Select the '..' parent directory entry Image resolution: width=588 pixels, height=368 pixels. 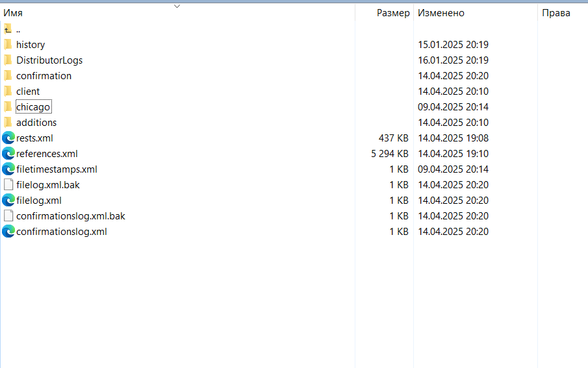pos(18,30)
